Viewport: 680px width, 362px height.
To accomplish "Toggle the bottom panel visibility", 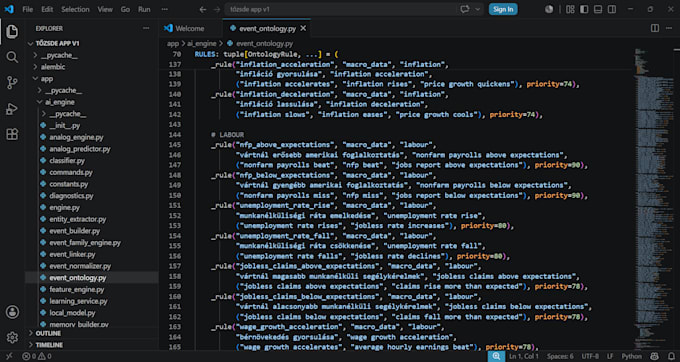I will click(x=598, y=9).
